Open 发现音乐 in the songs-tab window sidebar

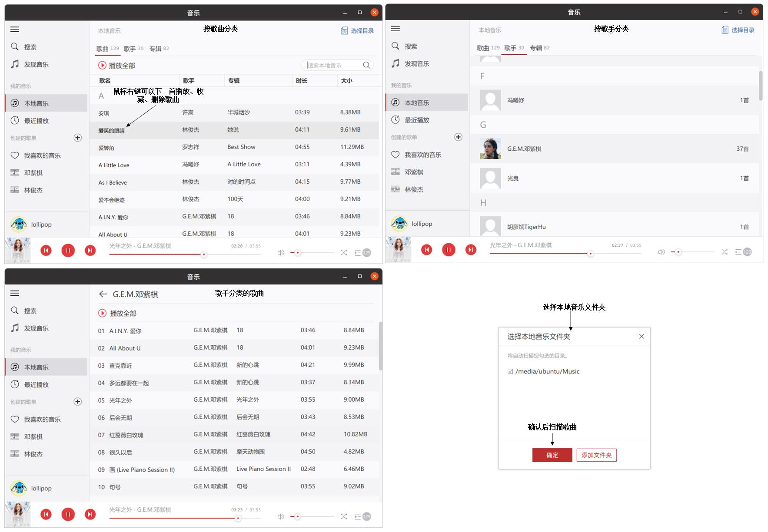point(30,64)
